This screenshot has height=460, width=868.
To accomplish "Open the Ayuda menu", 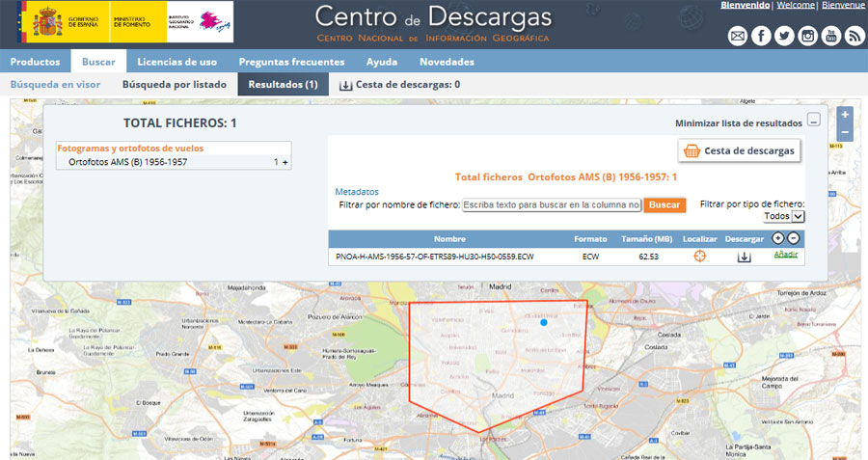I will 382,62.
